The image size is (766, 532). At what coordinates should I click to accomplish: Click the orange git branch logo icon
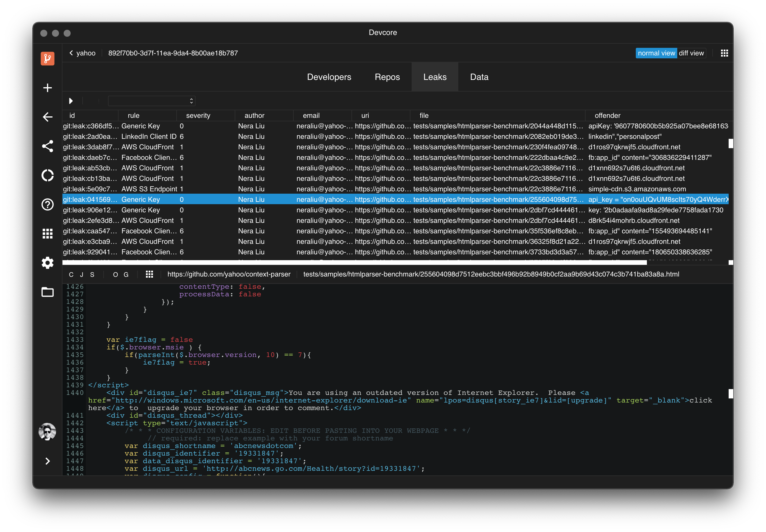pyautogui.click(x=47, y=58)
